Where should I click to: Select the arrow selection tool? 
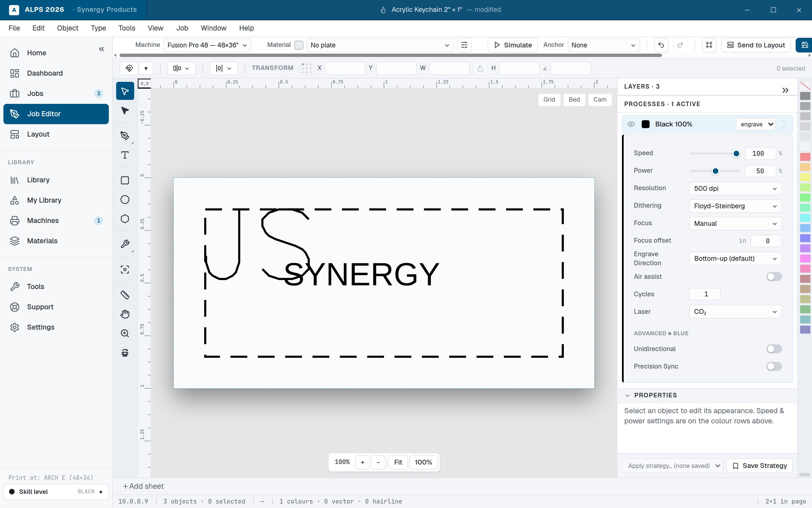coord(125,91)
